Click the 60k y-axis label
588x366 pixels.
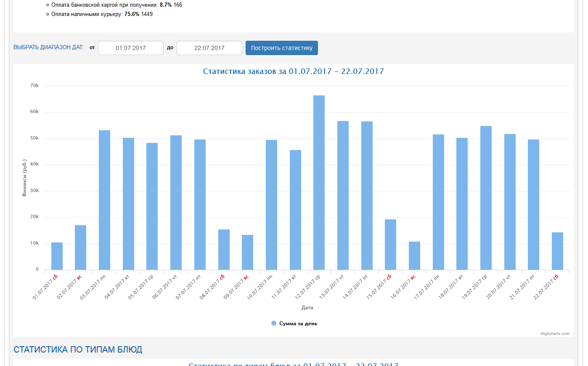pyautogui.click(x=34, y=112)
